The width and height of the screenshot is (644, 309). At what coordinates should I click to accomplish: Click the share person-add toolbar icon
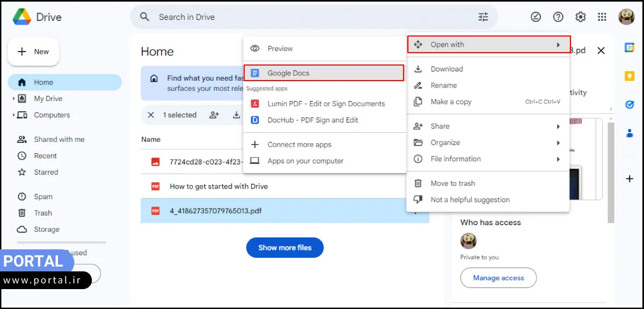(214, 115)
